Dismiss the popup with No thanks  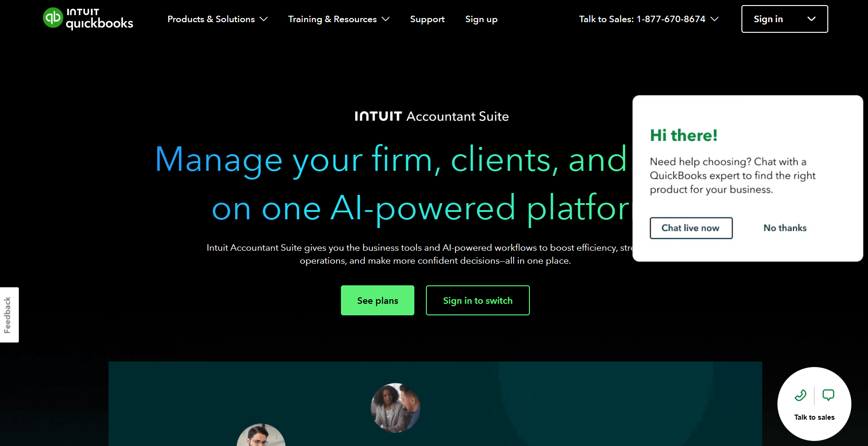(785, 228)
